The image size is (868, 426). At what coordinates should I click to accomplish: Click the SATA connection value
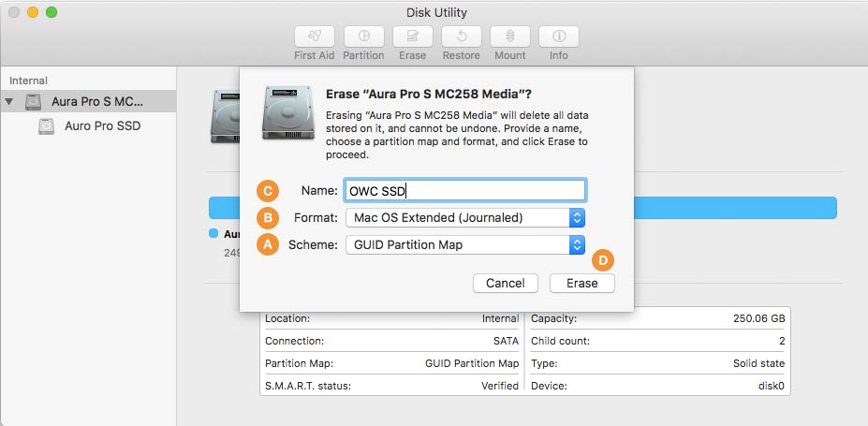[506, 342]
